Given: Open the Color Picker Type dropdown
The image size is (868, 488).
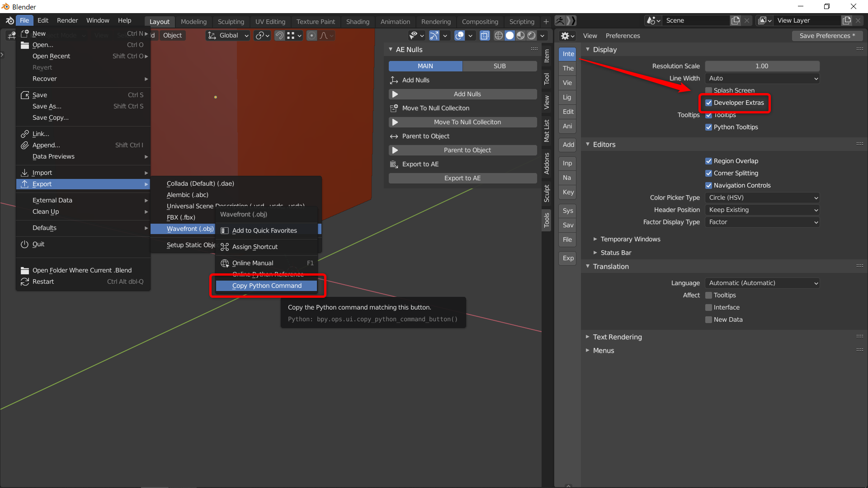Looking at the screenshot, I should (x=762, y=198).
